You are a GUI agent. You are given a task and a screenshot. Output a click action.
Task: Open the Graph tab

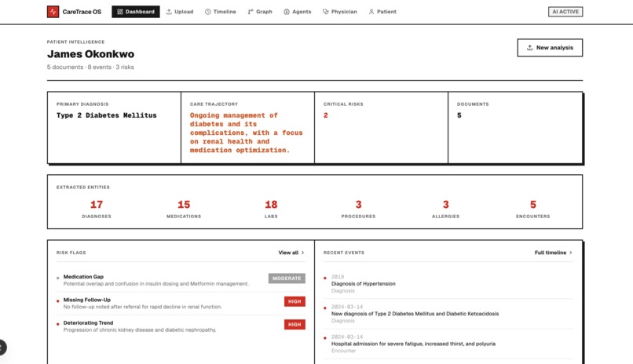(260, 12)
